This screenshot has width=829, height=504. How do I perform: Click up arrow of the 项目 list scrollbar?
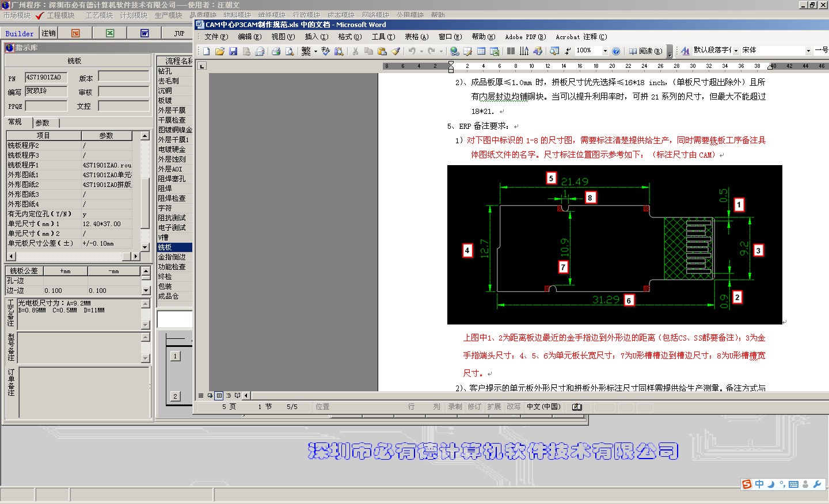(x=144, y=136)
